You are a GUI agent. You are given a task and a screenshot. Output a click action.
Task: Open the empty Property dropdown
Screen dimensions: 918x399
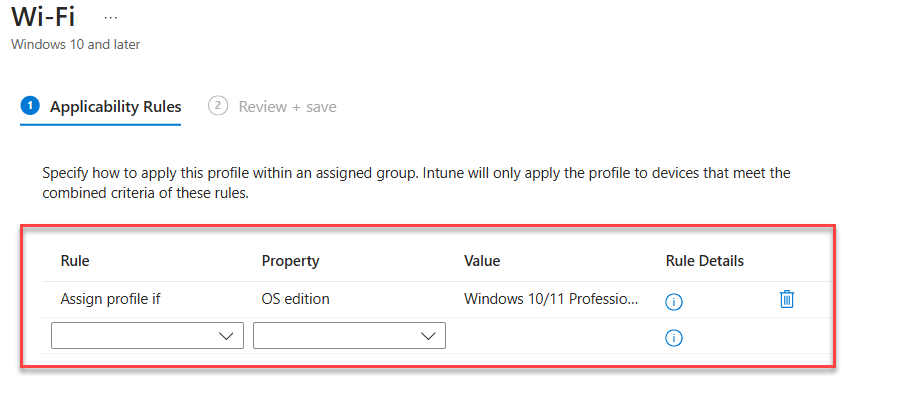click(349, 335)
